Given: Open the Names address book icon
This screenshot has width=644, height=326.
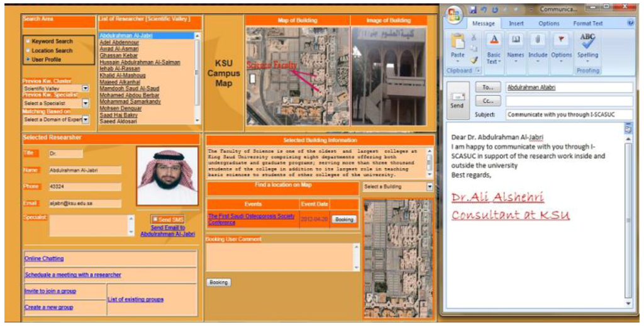Looking at the screenshot, I should pyautogui.click(x=516, y=40).
